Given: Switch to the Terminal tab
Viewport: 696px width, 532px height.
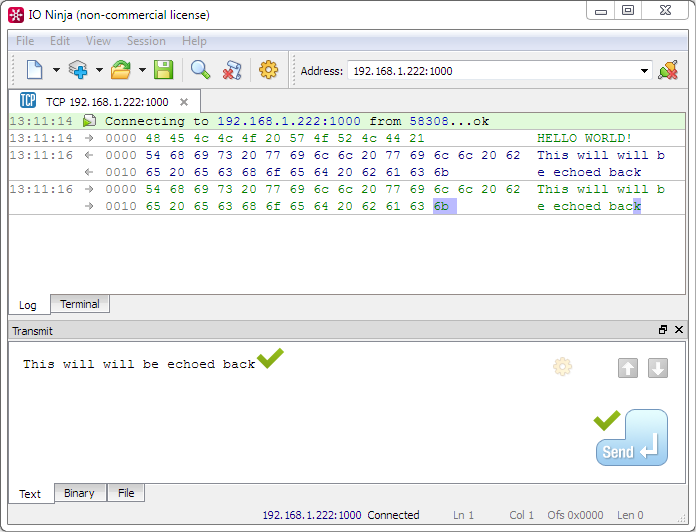Looking at the screenshot, I should click(80, 304).
